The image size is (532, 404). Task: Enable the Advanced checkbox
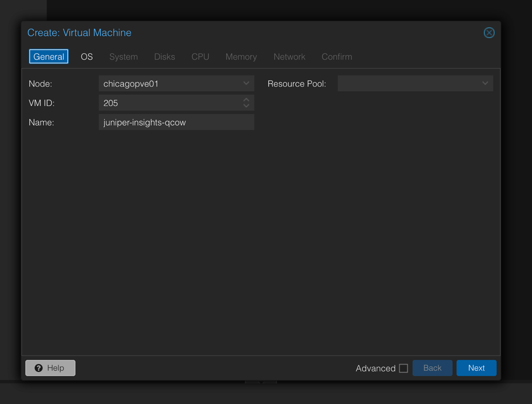pos(403,368)
